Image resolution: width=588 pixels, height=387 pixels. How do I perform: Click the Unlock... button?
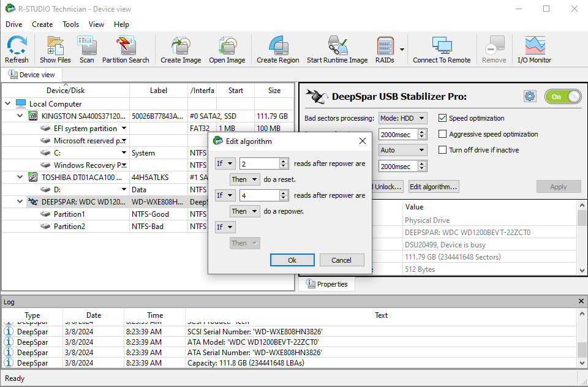click(x=387, y=187)
